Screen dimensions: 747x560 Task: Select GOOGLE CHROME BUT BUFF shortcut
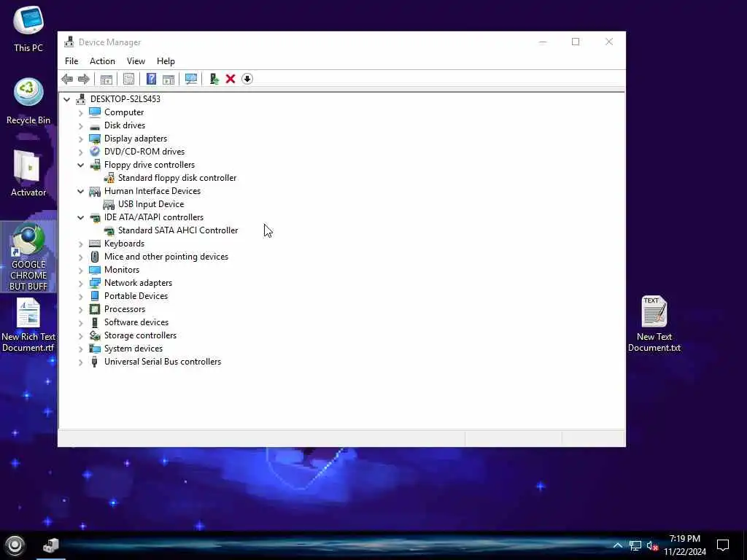pos(28,257)
